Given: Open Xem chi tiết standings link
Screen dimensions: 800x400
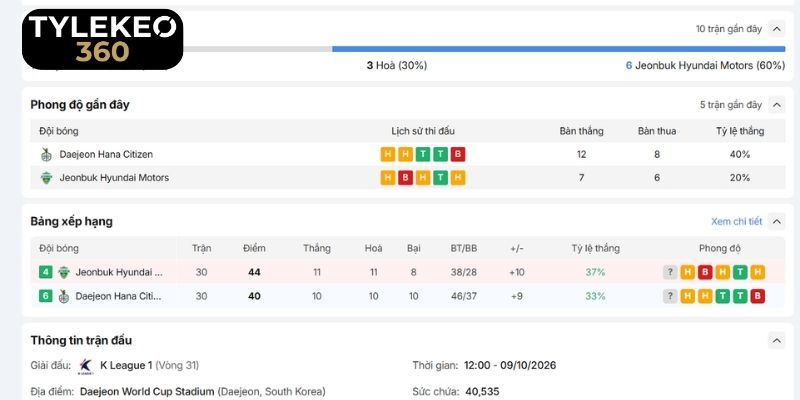Looking at the screenshot, I should pos(737,221).
